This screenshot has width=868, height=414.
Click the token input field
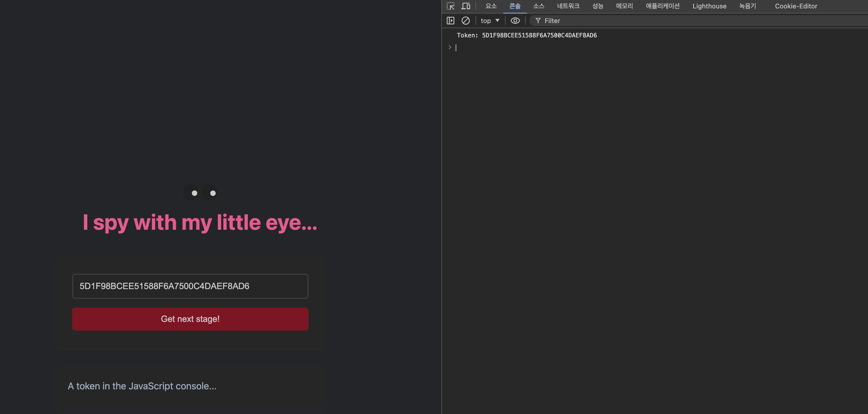[190, 286]
